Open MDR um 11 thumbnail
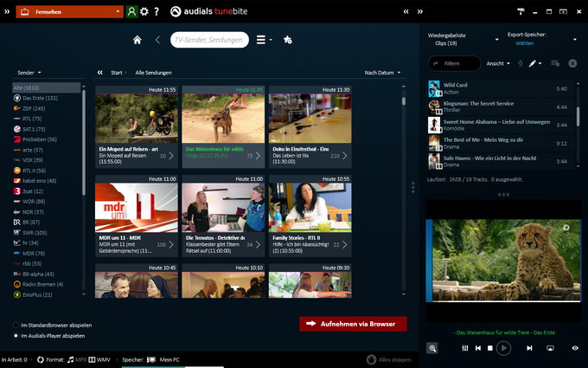 (137, 207)
